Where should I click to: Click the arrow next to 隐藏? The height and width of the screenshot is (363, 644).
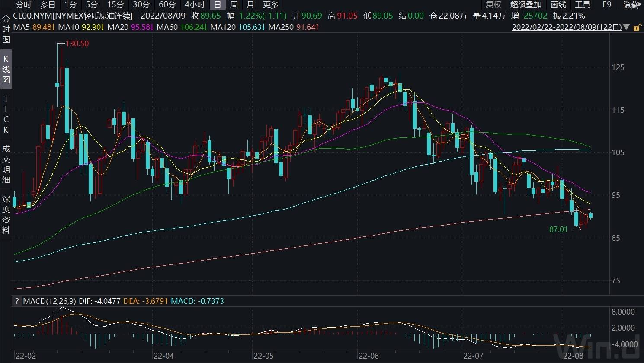click(x=641, y=5)
